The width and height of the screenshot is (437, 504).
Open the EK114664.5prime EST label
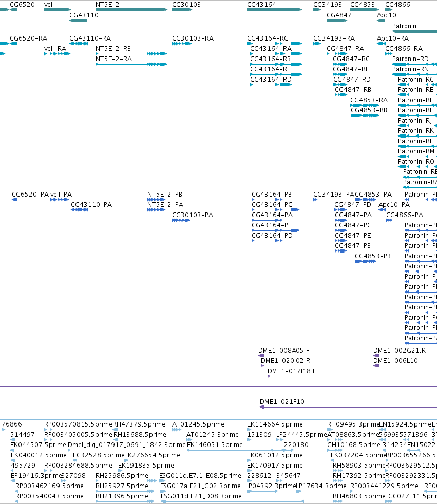tap(275, 424)
